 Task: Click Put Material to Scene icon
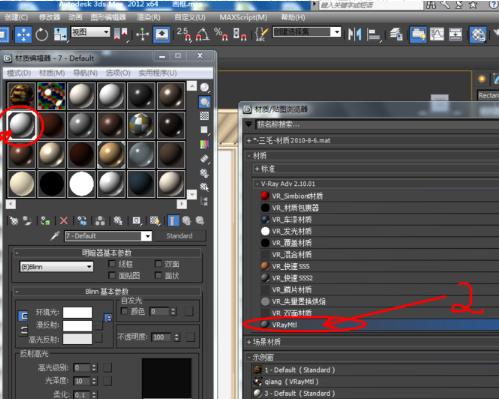tap(27, 221)
